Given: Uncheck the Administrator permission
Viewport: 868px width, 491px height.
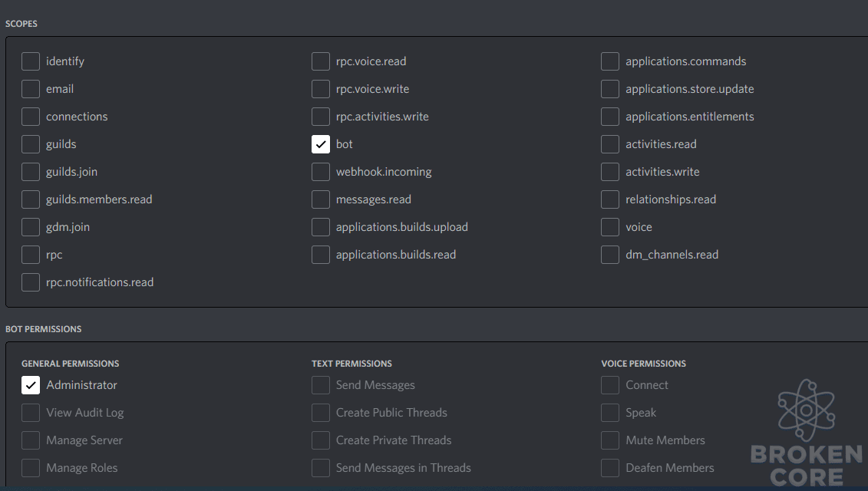Looking at the screenshot, I should click(31, 385).
